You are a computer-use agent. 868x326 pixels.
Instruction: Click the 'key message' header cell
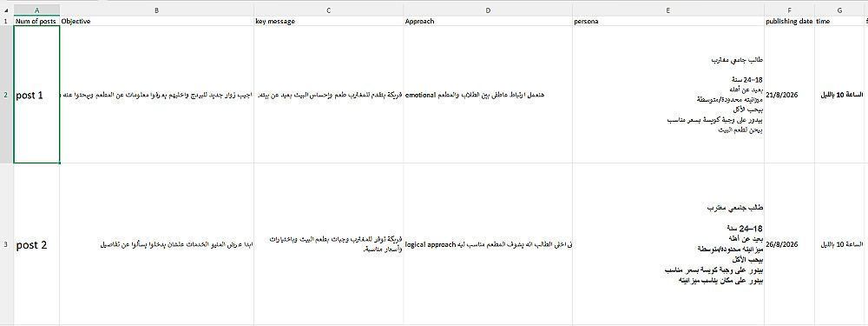coord(329,21)
